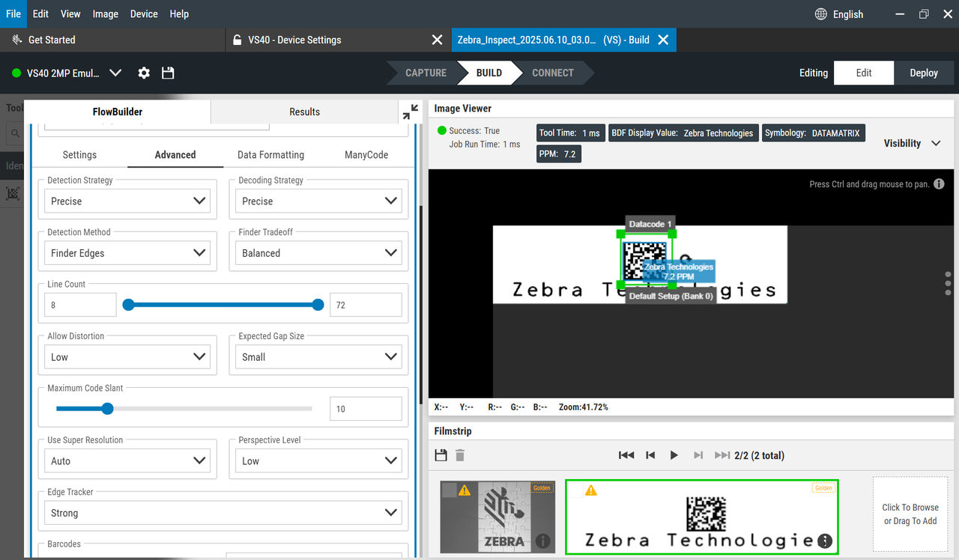Open the Detection Strategy dropdown

click(x=127, y=201)
